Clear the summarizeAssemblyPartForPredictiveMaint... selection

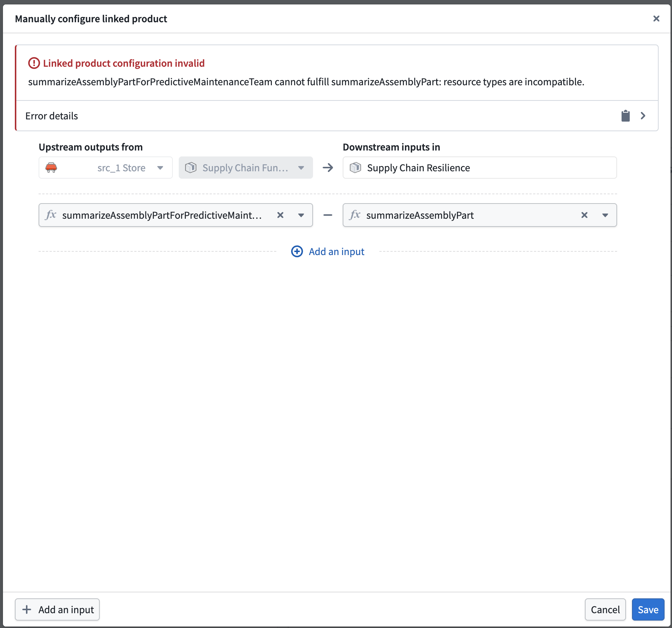tap(280, 215)
